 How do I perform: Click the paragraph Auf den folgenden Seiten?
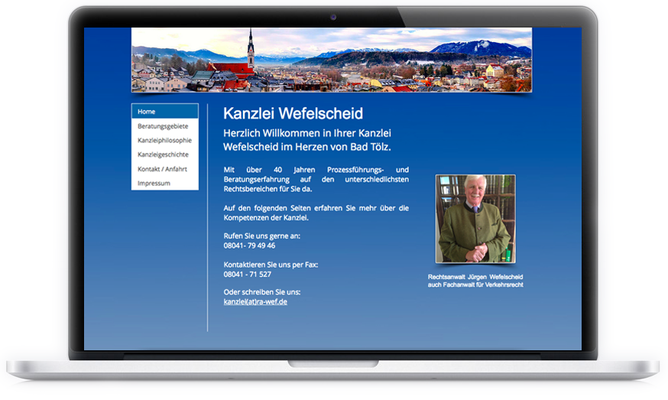click(x=316, y=213)
